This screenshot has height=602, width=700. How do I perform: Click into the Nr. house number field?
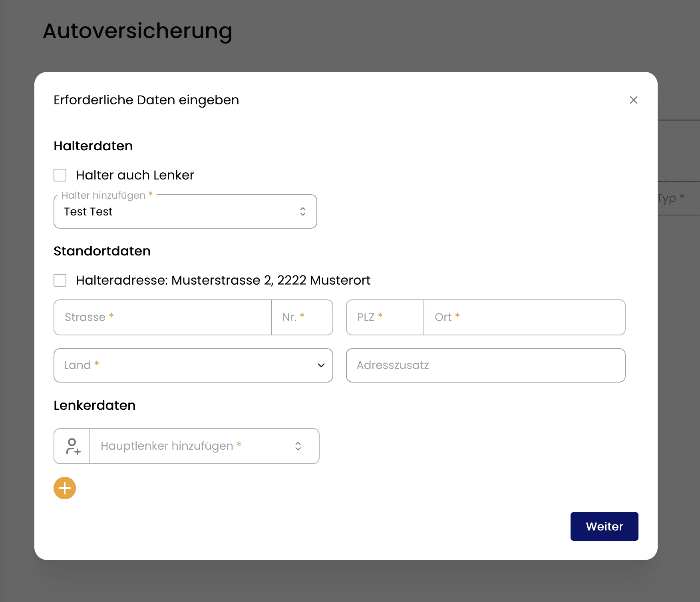tap(302, 317)
